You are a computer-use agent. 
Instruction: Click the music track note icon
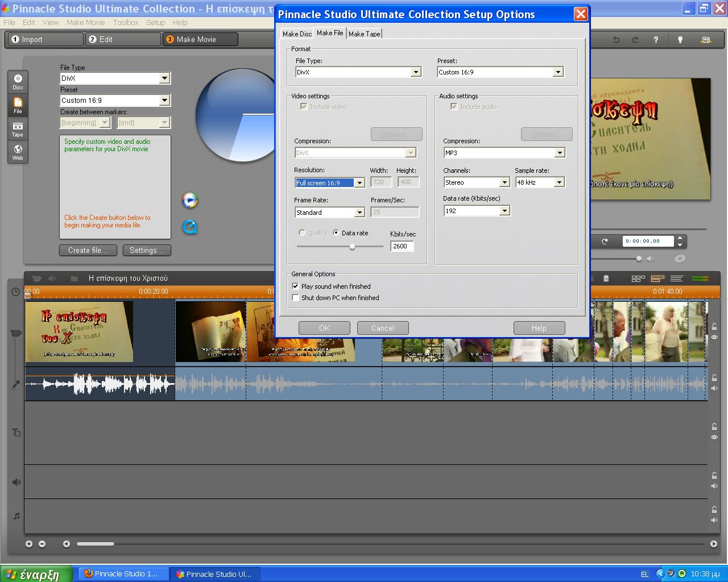[16, 516]
